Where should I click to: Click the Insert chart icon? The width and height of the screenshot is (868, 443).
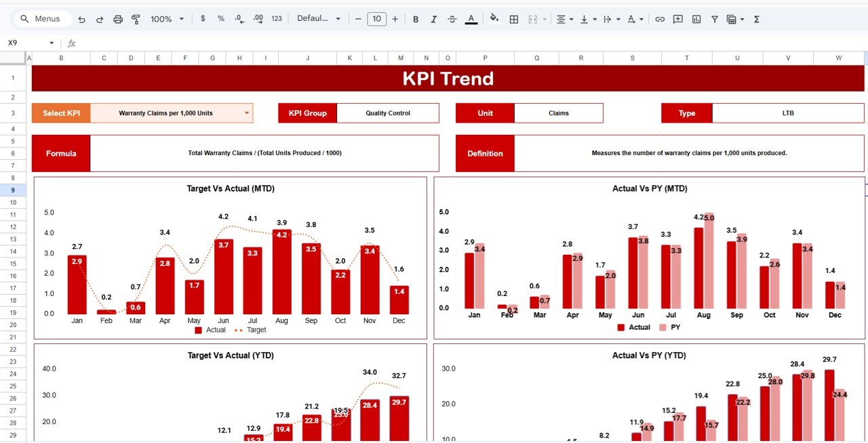click(x=696, y=19)
